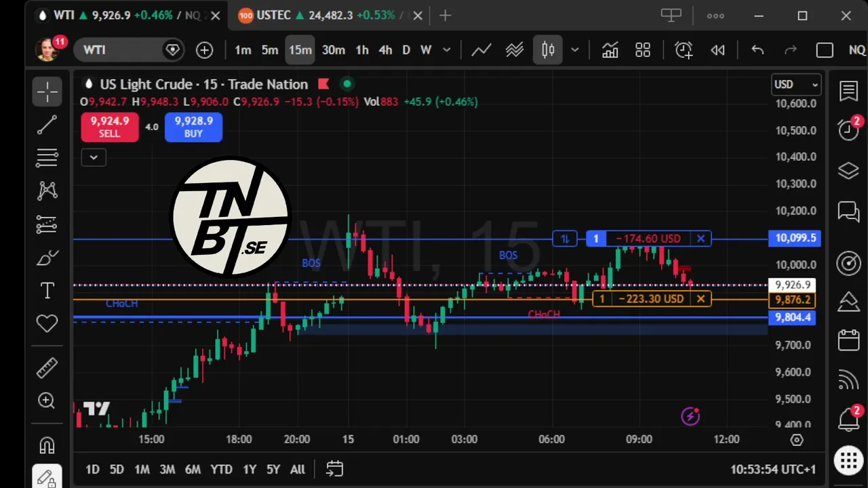Toggle the stay-in-drawing-mode pencil lock
The width and height of the screenshot is (868, 488).
[47, 477]
